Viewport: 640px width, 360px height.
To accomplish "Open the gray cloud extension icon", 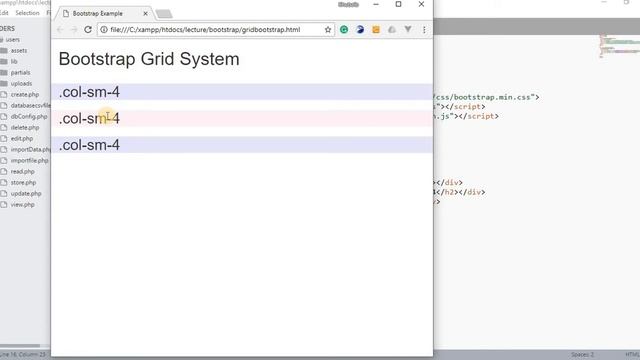I will click(392, 29).
